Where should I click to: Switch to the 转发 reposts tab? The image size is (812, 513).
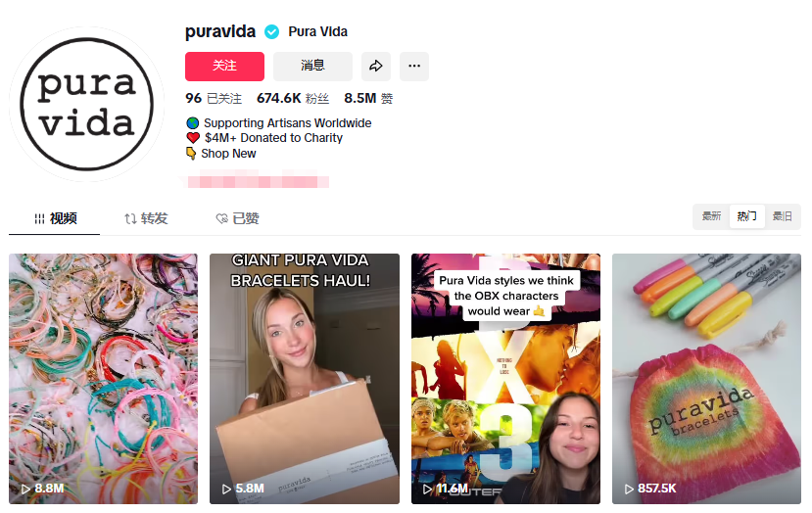point(147,218)
